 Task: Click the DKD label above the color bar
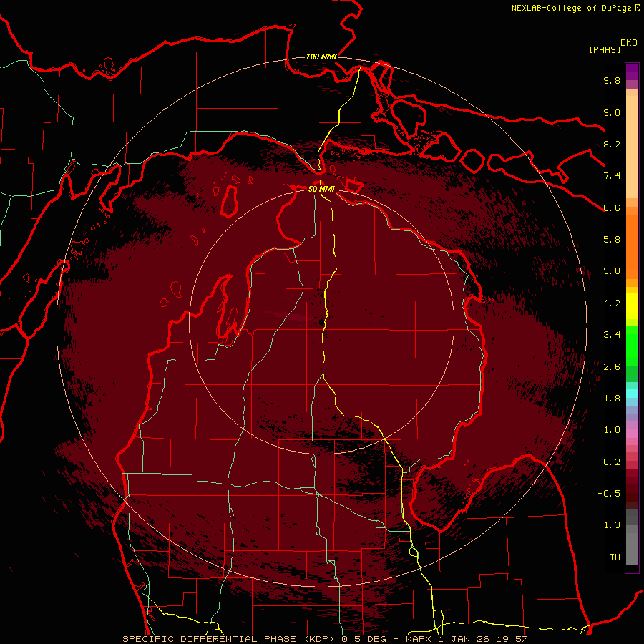[x=629, y=43]
